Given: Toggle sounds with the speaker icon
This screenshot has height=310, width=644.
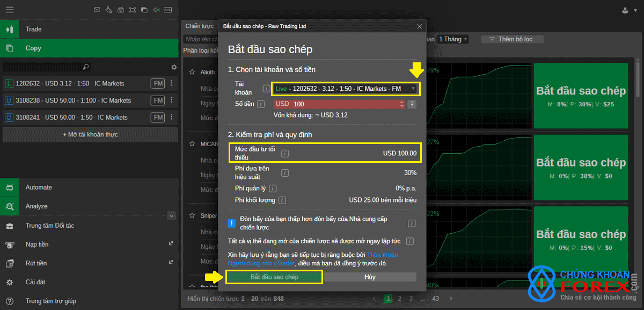Looking at the screenshot, I should (156, 10).
